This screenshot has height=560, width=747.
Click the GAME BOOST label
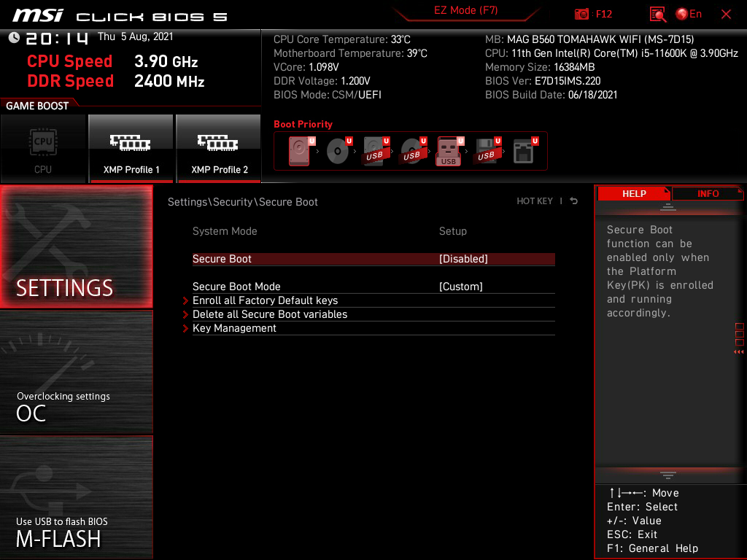(37, 106)
